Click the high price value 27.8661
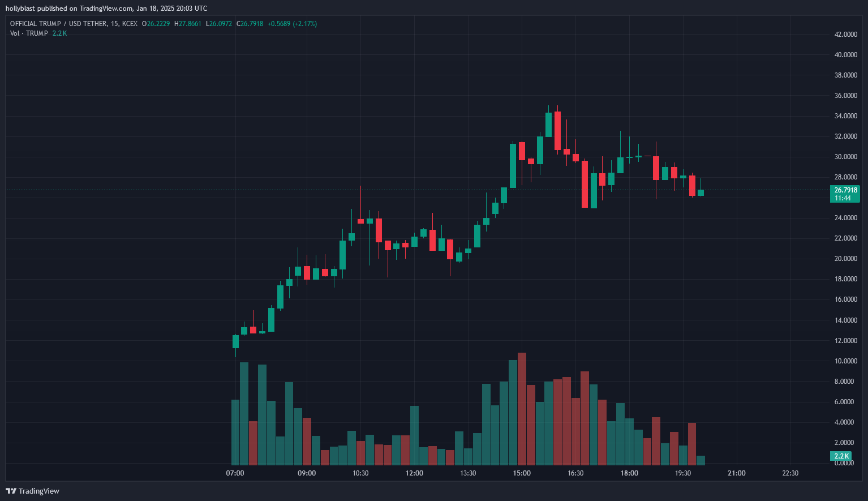Viewport: 868px width, 501px height. pos(187,24)
